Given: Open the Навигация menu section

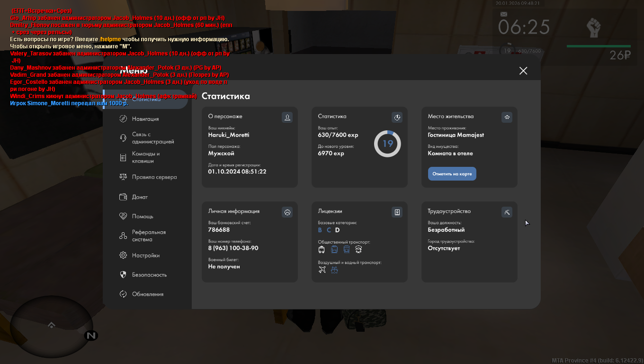Looking at the screenshot, I should tap(145, 119).
